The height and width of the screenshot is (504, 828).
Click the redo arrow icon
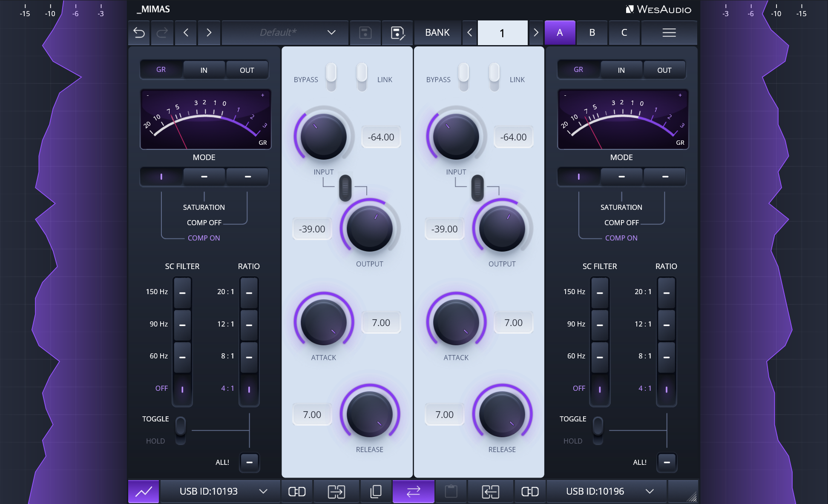click(x=162, y=33)
